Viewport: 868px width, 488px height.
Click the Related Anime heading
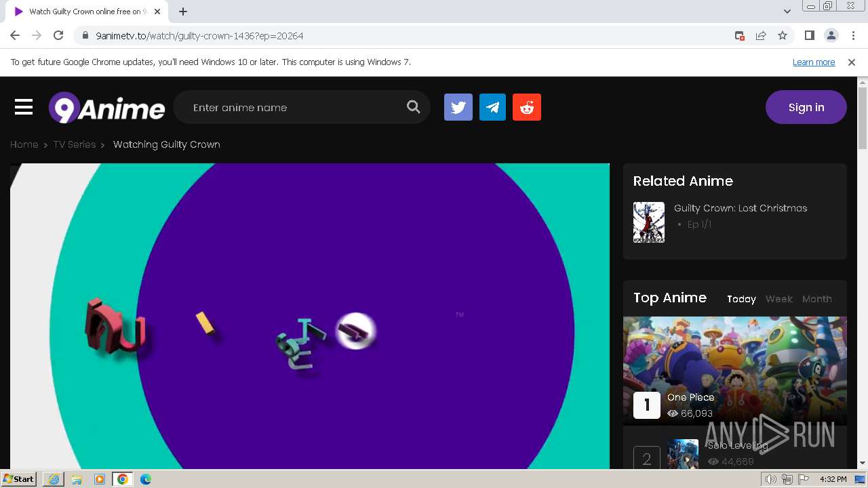click(x=683, y=181)
